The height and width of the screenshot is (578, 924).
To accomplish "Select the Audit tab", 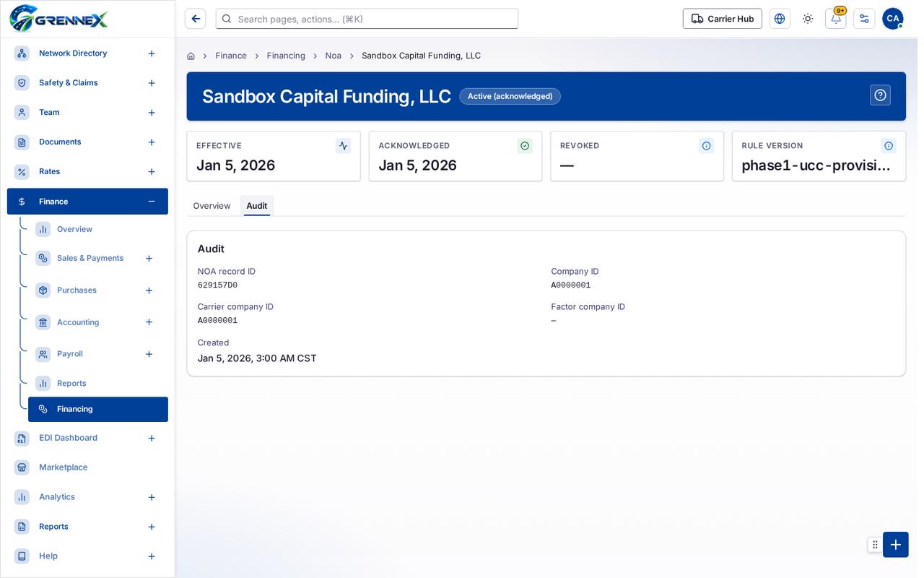I will 257,206.
